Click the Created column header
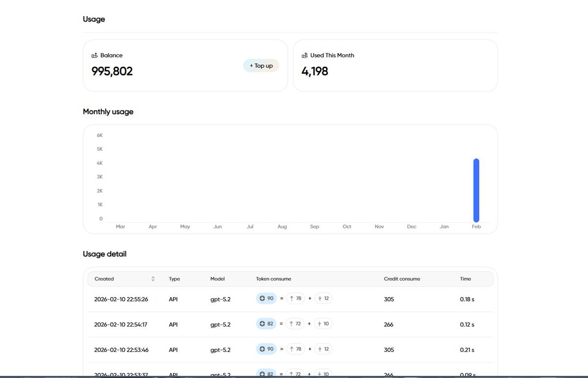The height and width of the screenshot is (378, 588). tap(104, 279)
